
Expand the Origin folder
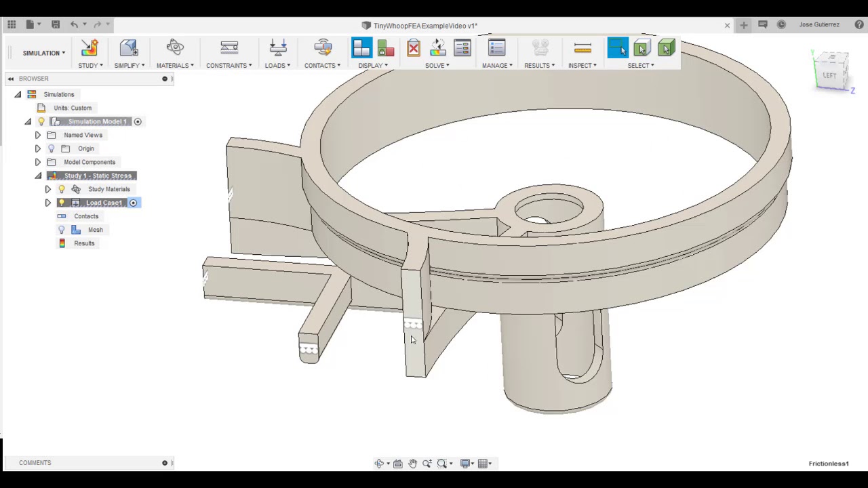[38, 148]
